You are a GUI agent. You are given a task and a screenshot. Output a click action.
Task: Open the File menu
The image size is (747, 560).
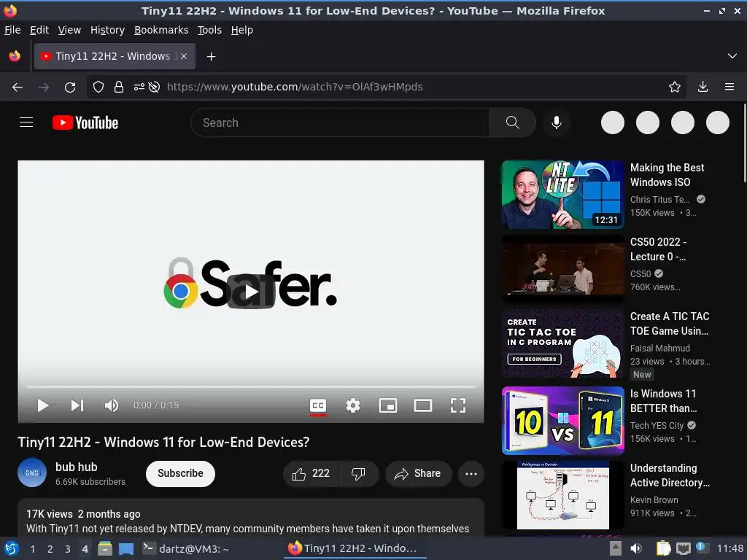click(x=12, y=30)
